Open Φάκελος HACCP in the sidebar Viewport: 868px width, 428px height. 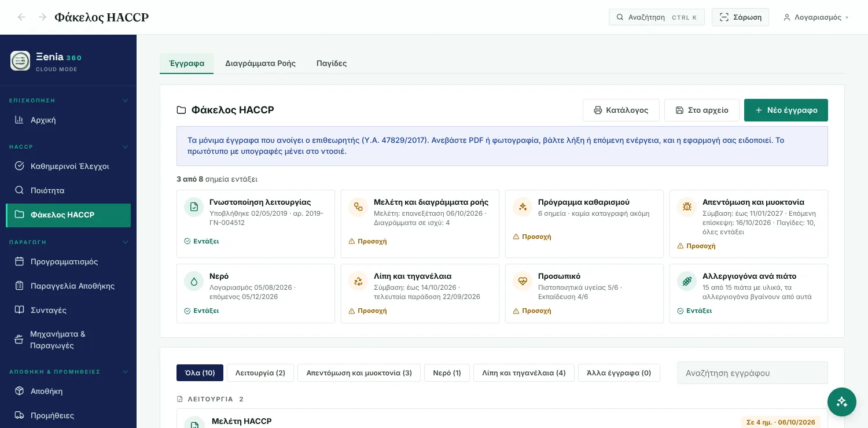(68, 215)
